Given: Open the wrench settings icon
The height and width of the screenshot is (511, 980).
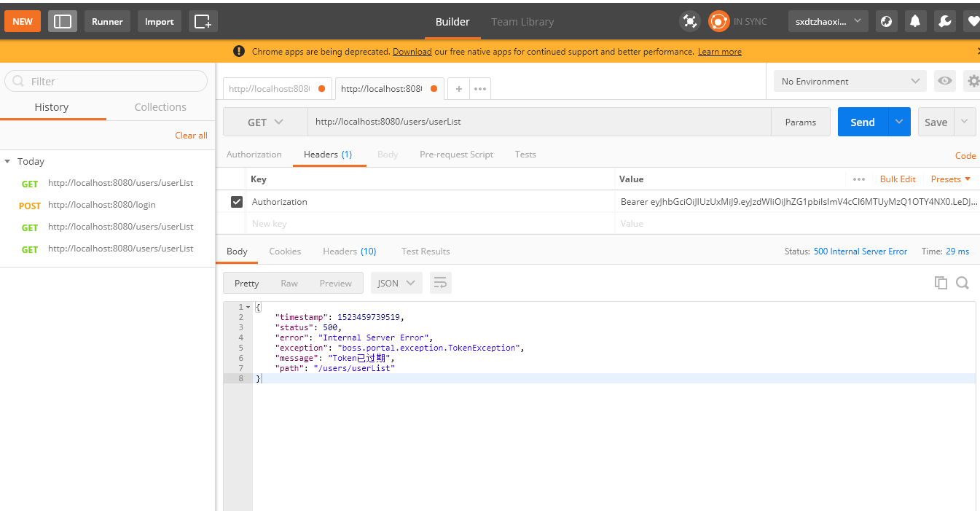Looking at the screenshot, I should (944, 21).
